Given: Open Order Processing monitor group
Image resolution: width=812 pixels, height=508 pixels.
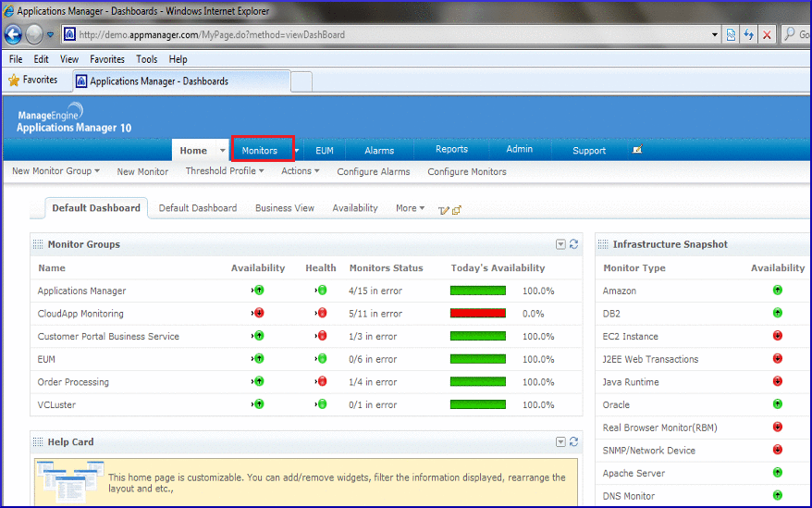Looking at the screenshot, I should pos(73,382).
